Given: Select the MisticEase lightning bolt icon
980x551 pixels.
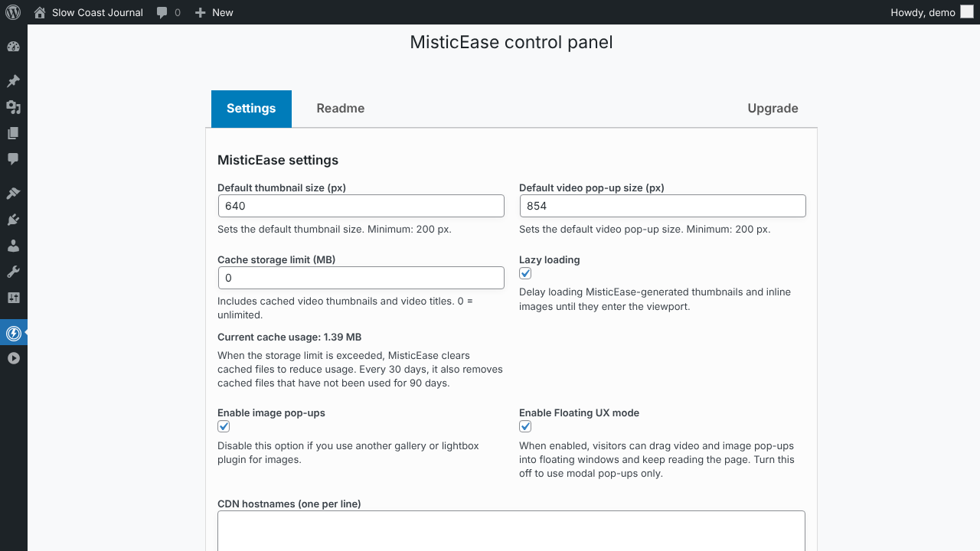Looking at the screenshot, I should pos(13,333).
